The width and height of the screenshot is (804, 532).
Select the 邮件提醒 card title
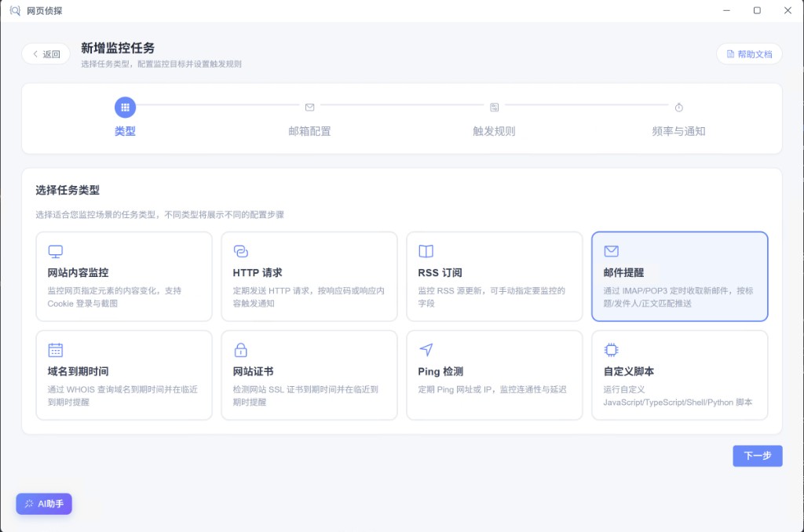click(x=623, y=272)
